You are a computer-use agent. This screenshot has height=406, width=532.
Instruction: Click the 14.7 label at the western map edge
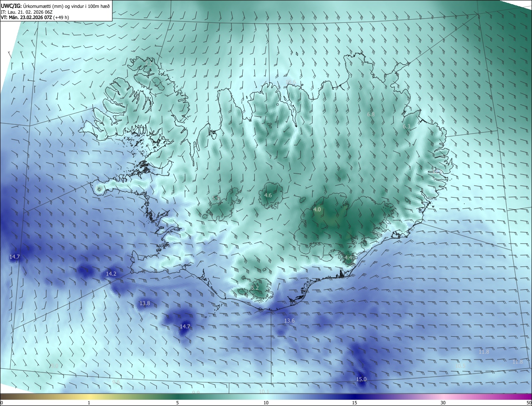click(15, 257)
